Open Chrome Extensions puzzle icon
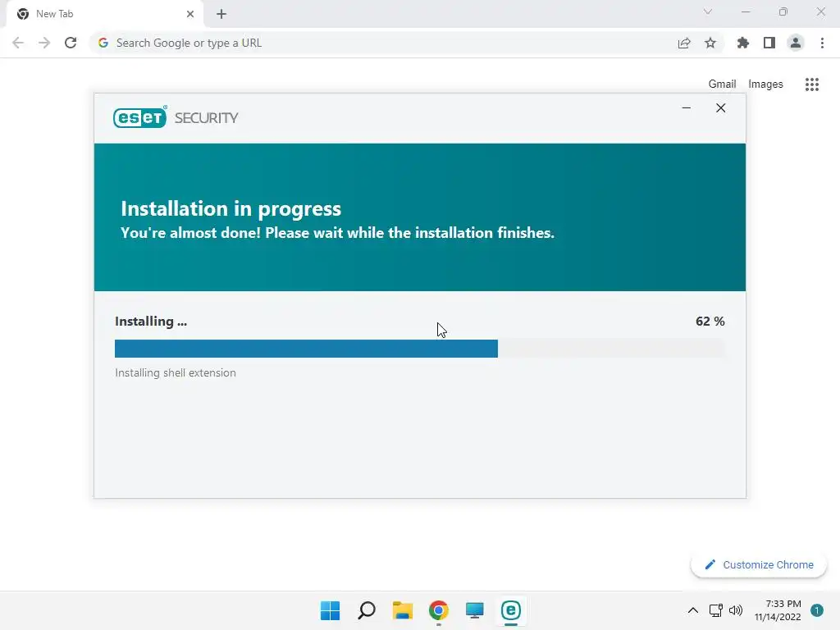The width and height of the screenshot is (840, 630). click(x=743, y=43)
